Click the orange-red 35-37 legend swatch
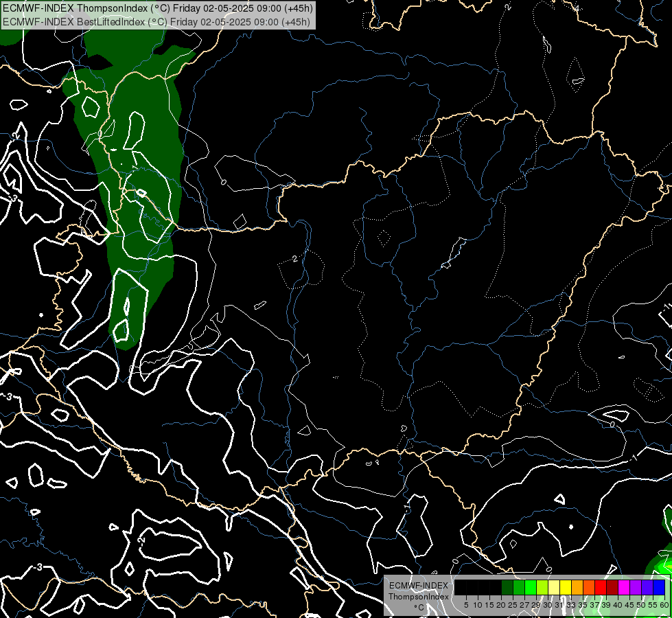 (589, 588)
